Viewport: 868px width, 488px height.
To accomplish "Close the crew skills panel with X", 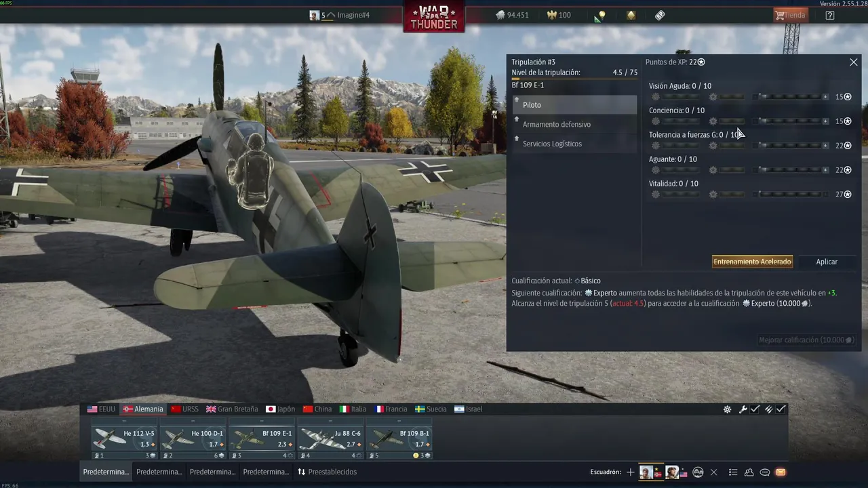I will coord(853,62).
